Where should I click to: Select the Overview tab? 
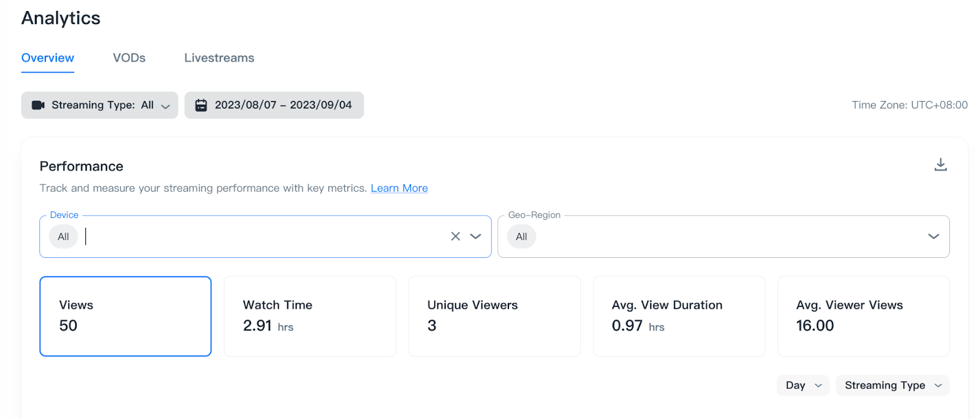(x=48, y=58)
